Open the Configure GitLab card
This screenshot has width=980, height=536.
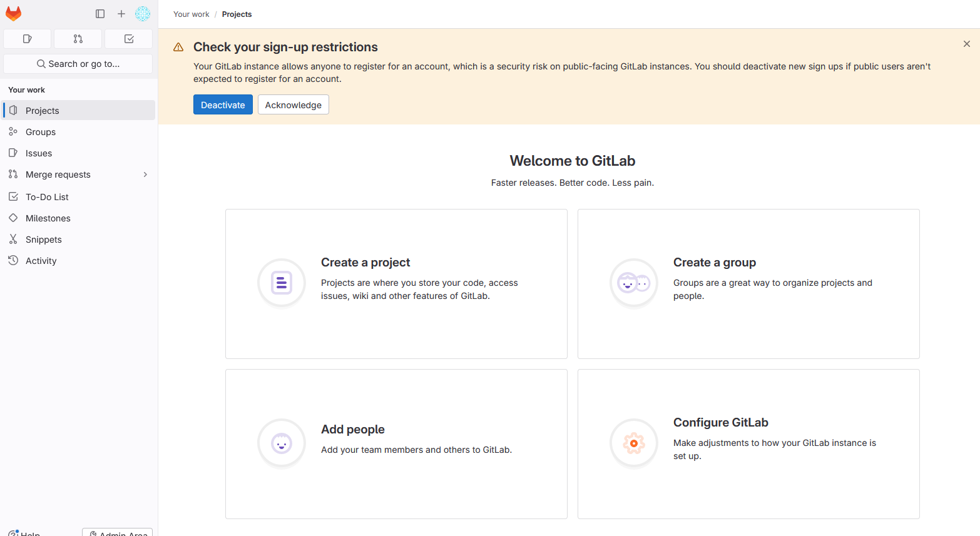coord(748,444)
